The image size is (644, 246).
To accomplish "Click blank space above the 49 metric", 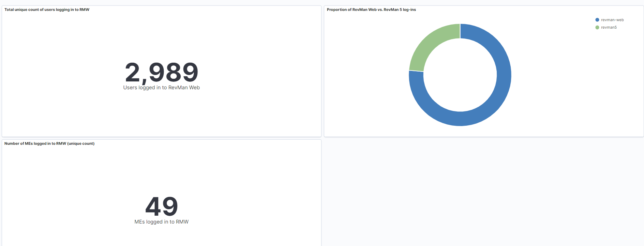I will [161, 170].
